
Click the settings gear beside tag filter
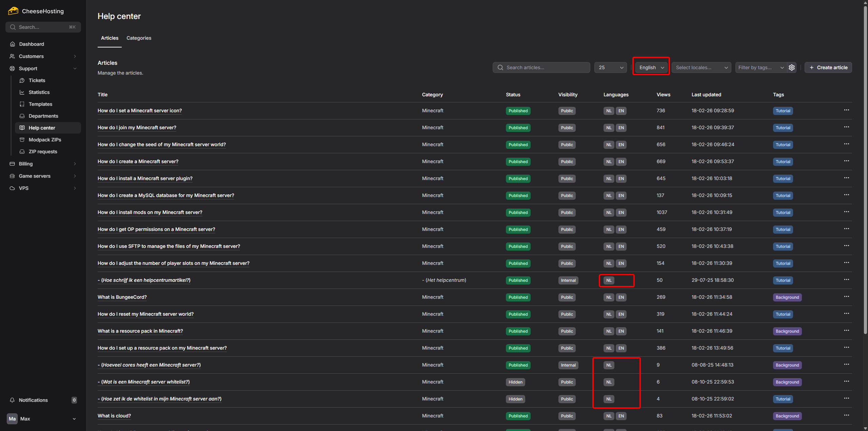[x=792, y=67]
